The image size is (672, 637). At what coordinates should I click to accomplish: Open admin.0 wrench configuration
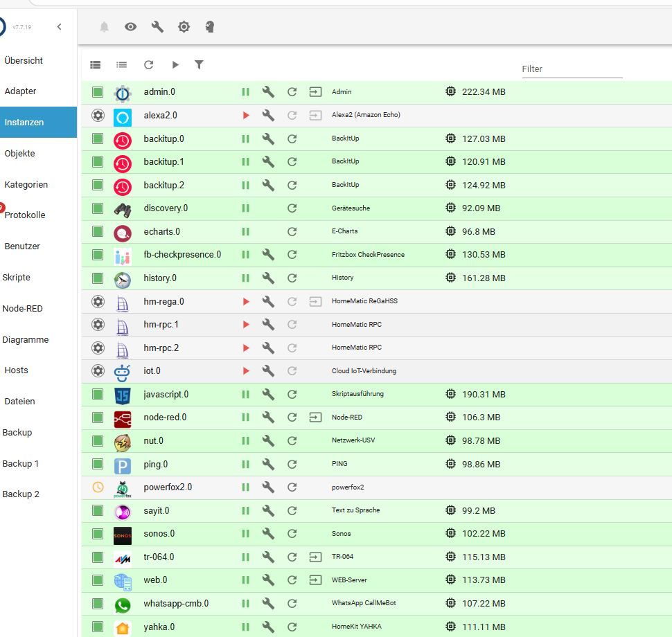[x=268, y=91]
